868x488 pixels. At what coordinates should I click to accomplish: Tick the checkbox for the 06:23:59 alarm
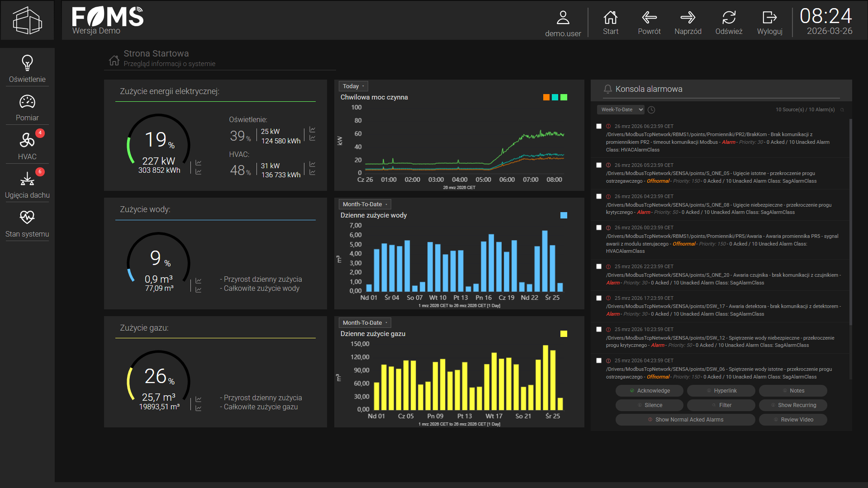pyautogui.click(x=599, y=127)
